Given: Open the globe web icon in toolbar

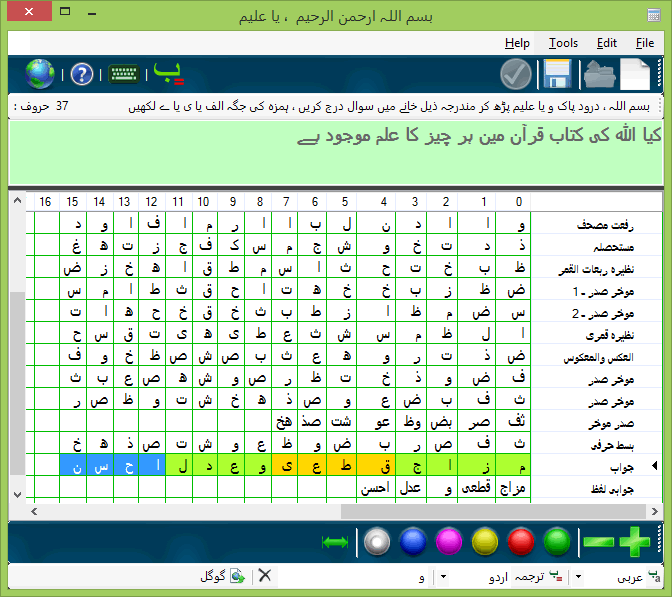Looking at the screenshot, I should (x=40, y=74).
